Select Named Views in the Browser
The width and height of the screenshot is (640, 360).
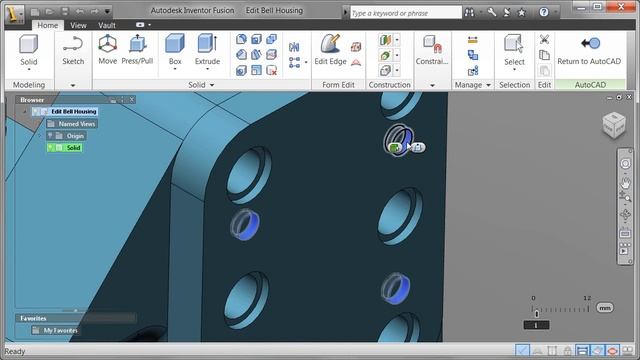coord(72,124)
